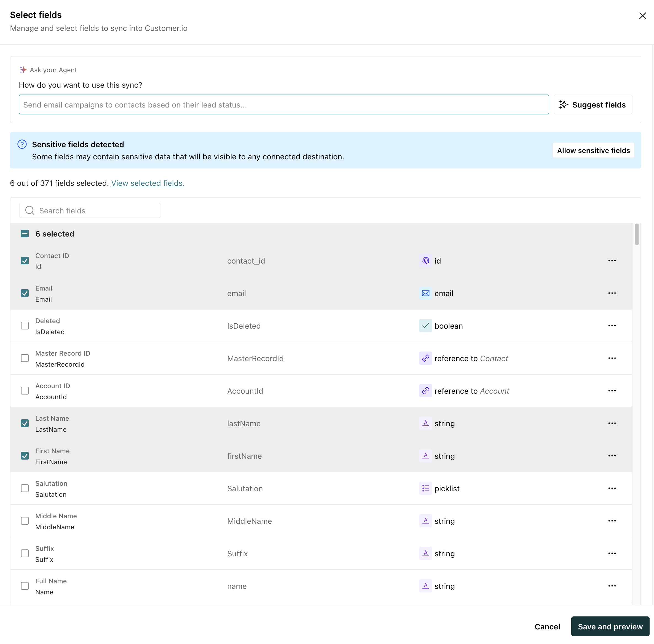
Task: Click the string type icon in Suffix row
Action: [x=425, y=553]
